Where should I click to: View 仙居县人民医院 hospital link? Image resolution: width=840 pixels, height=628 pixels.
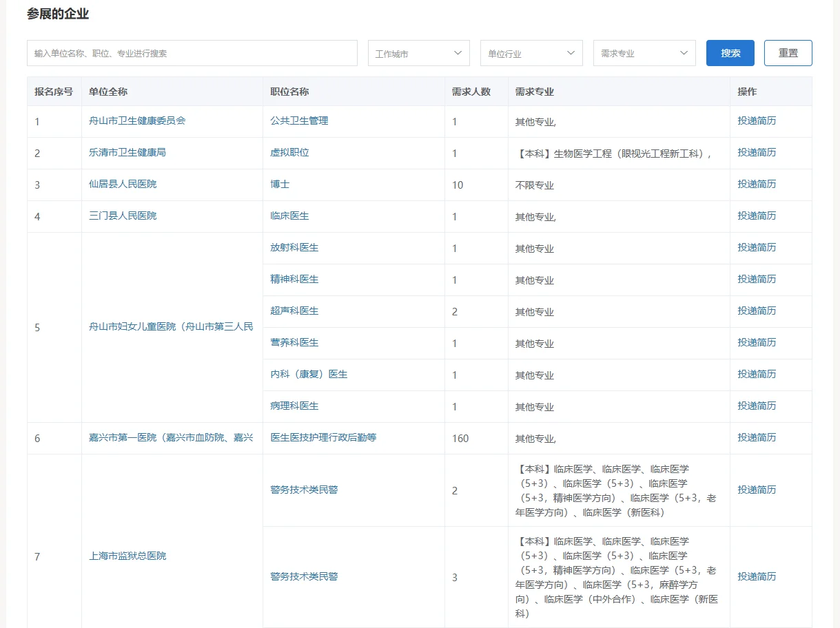pos(121,185)
